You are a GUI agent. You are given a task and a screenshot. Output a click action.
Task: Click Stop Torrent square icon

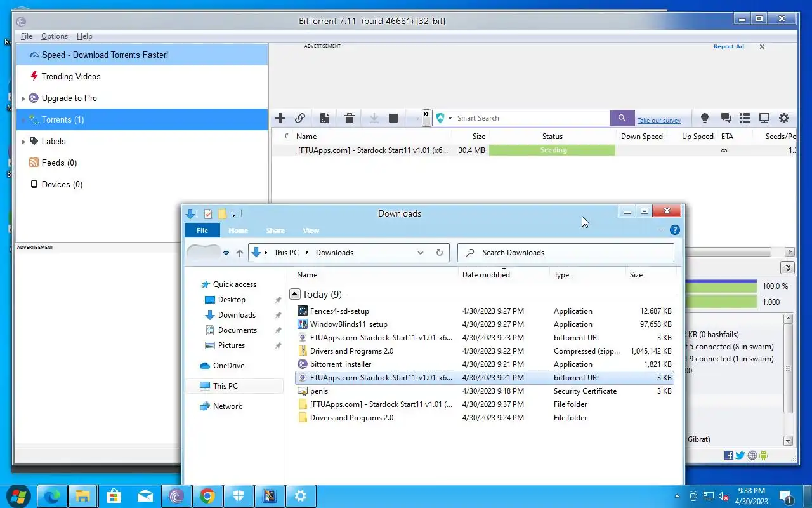pos(393,118)
